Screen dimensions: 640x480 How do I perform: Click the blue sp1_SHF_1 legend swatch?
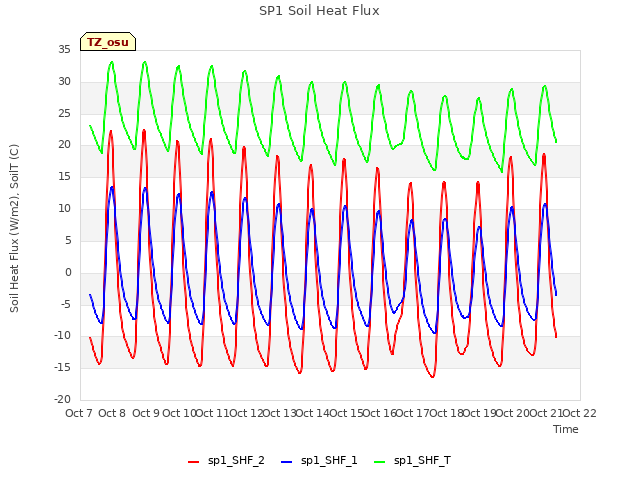(287, 462)
